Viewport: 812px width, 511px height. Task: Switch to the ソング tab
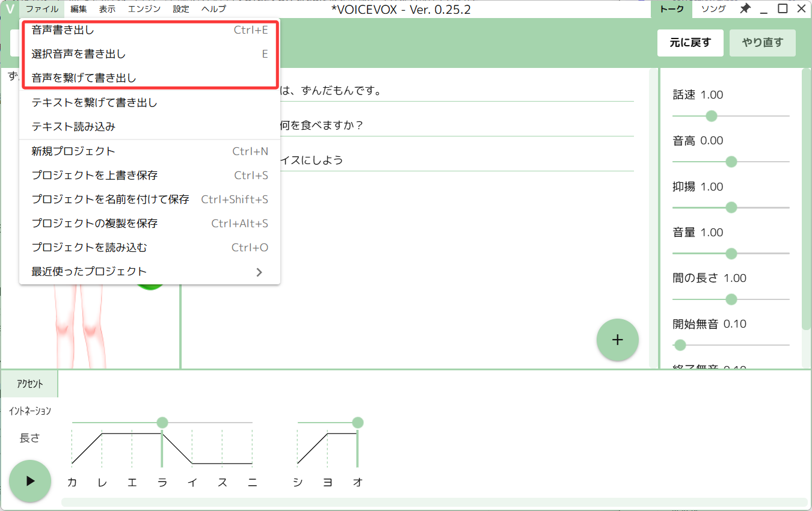click(713, 9)
